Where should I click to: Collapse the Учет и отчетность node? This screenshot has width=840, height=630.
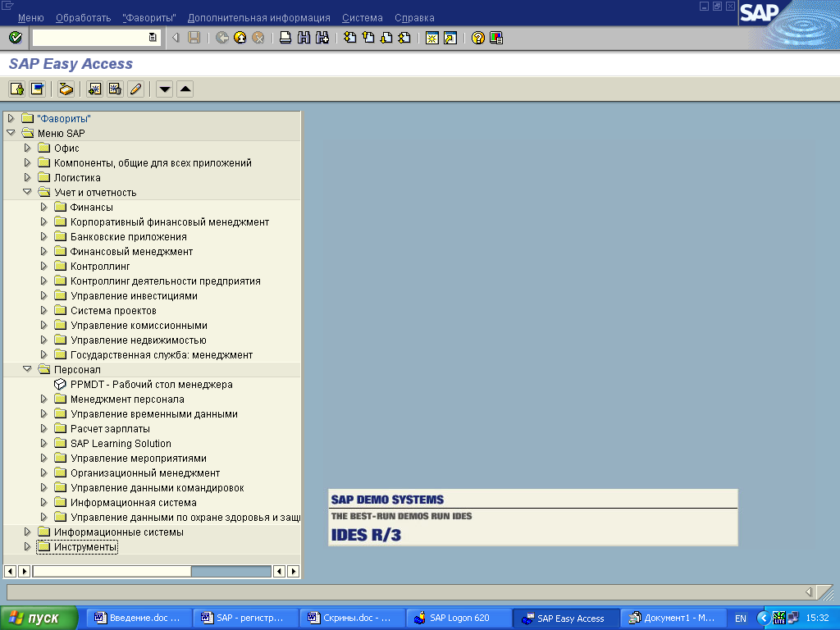pos(27,191)
